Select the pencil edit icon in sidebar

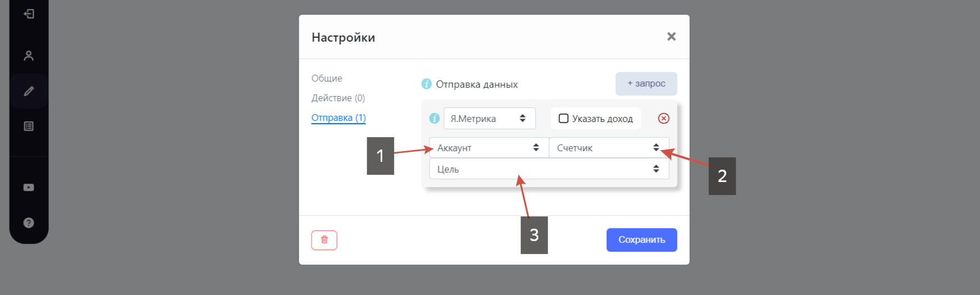point(29,91)
